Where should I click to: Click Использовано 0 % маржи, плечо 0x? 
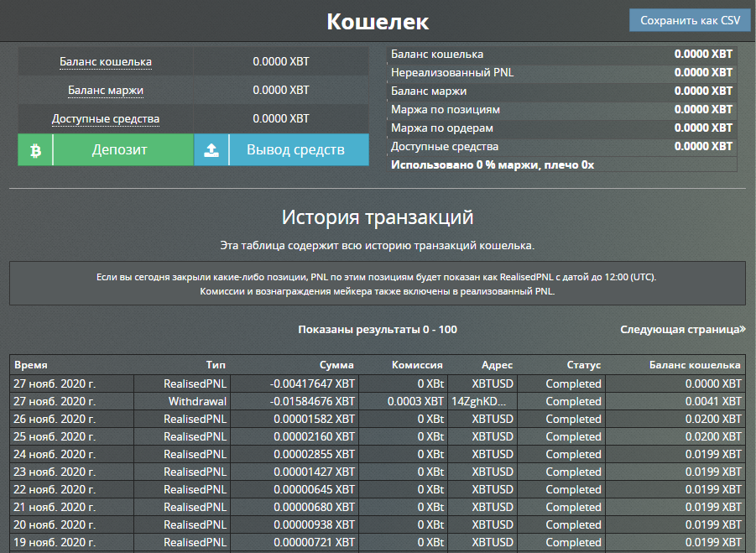coord(493,164)
